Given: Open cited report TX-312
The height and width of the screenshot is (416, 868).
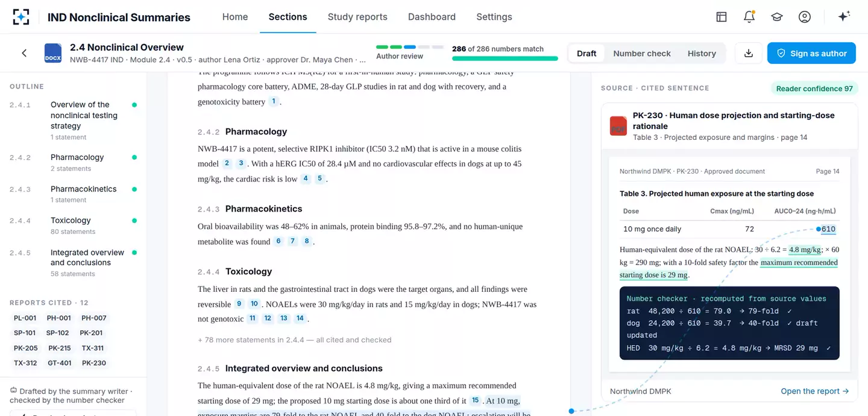Looking at the screenshot, I should click(x=25, y=363).
